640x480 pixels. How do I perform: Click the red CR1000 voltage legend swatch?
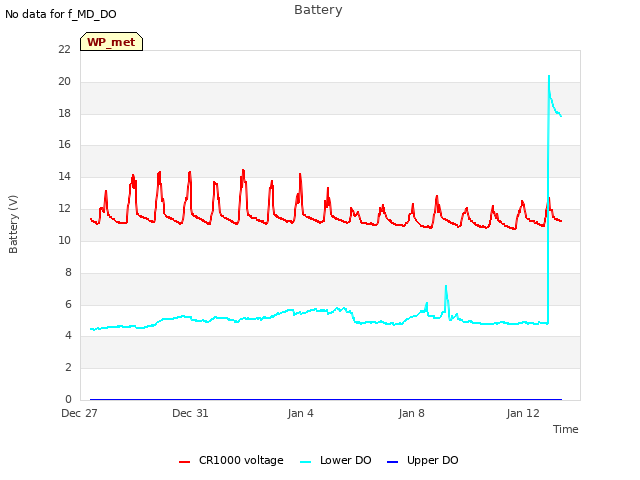click(184, 462)
